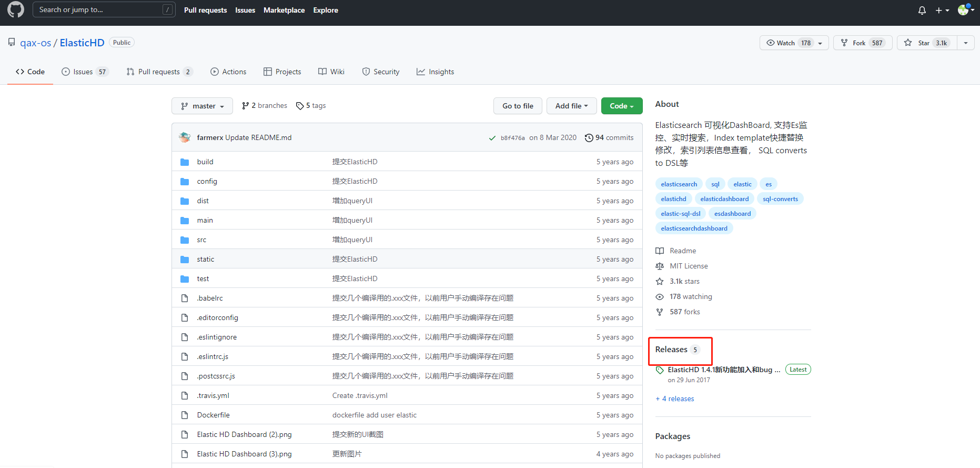Click Issues in the top navigation bar

coord(245,10)
